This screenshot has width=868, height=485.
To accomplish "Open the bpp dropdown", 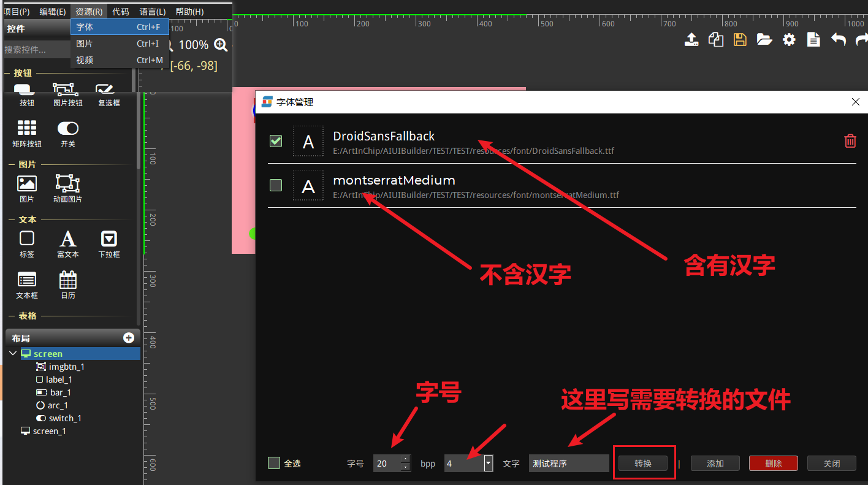I will coord(489,463).
